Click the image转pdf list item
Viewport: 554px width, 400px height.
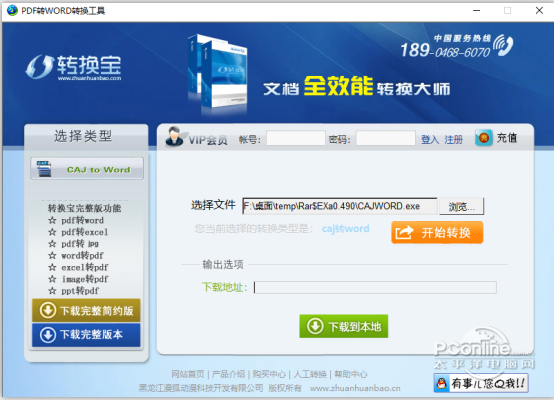click(x=85, y=279)
